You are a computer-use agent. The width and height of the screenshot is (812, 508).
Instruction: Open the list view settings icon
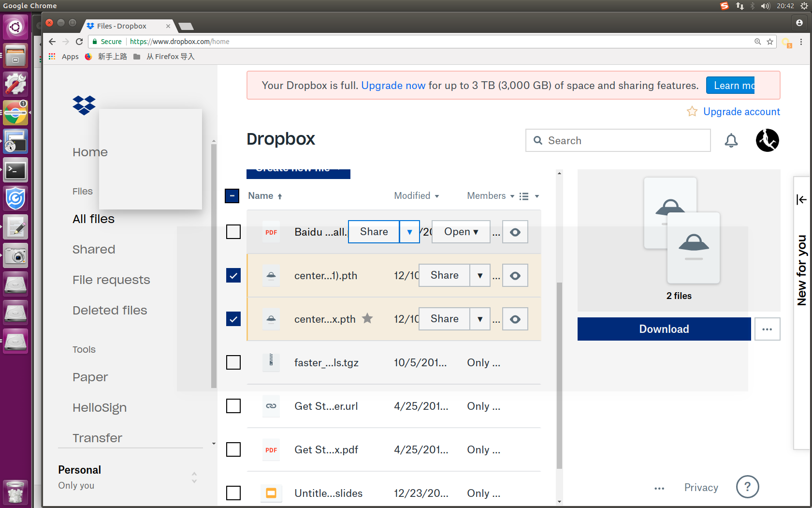(x=523, y=196)
